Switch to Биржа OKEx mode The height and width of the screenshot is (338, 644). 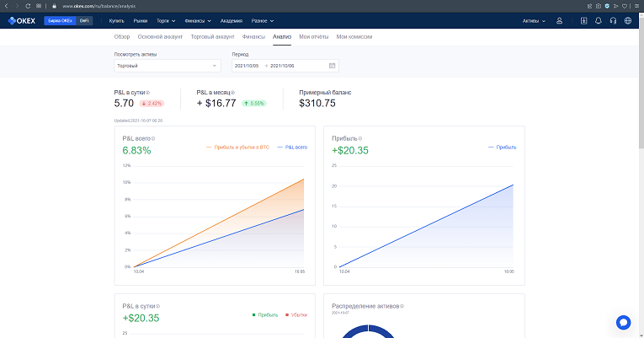60,20
